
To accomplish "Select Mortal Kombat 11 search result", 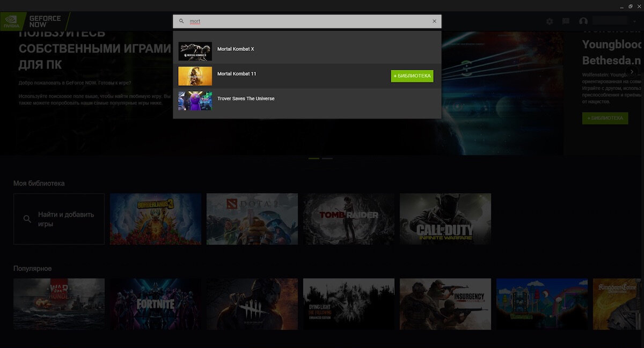I will tap(307, 76).
